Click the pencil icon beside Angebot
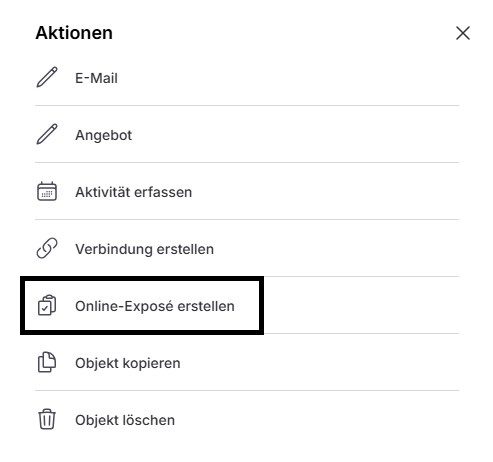493x462 pixels. [x=47, y=134]
